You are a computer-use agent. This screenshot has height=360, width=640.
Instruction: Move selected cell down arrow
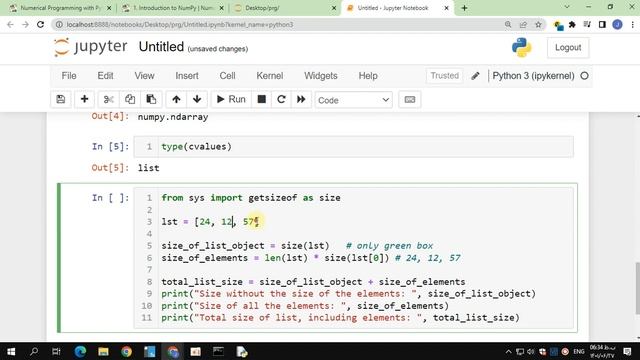(x=197, y=100)
